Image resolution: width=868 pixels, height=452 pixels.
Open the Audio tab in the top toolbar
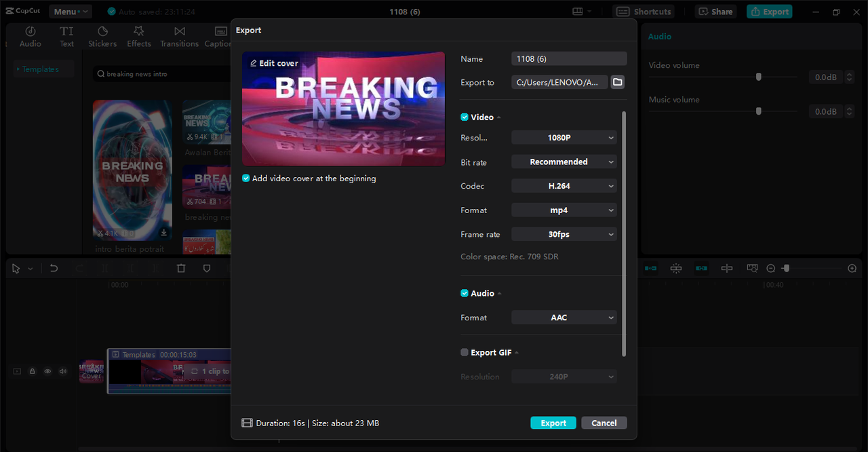point(30,37)
